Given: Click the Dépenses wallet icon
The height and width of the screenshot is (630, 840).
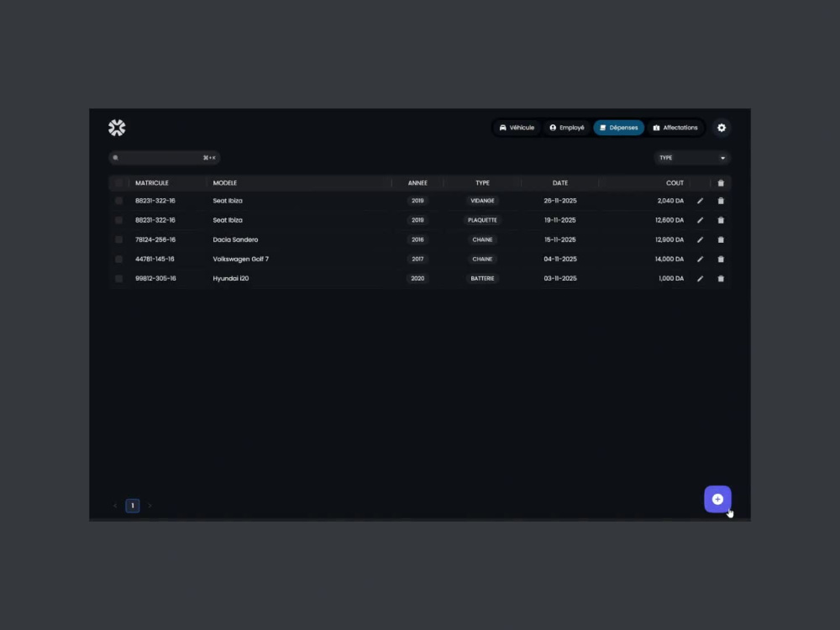Looking at the screenshot, I should (x=603, y=127).
